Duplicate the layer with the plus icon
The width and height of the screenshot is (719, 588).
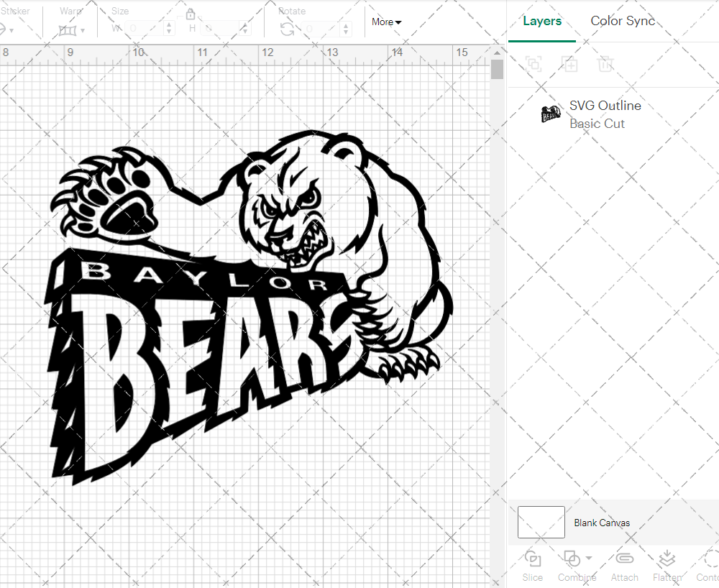[x=570, y=64]
